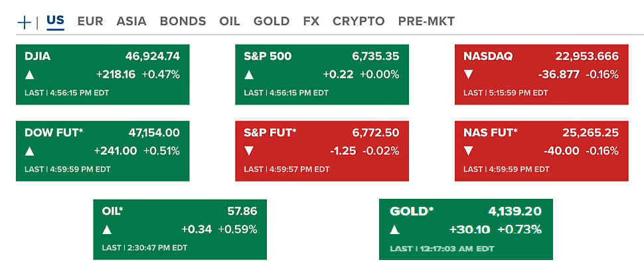Click the NAS FUT down arrow icon
The height and width of the screenshot is (270, 644).
point(468,151)
